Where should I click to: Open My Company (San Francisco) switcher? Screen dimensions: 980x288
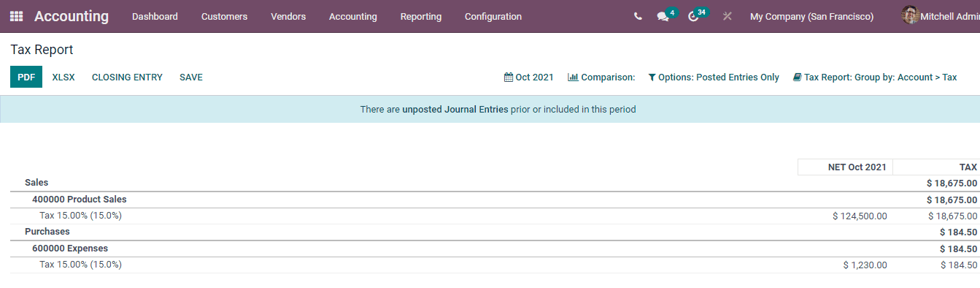811,16
